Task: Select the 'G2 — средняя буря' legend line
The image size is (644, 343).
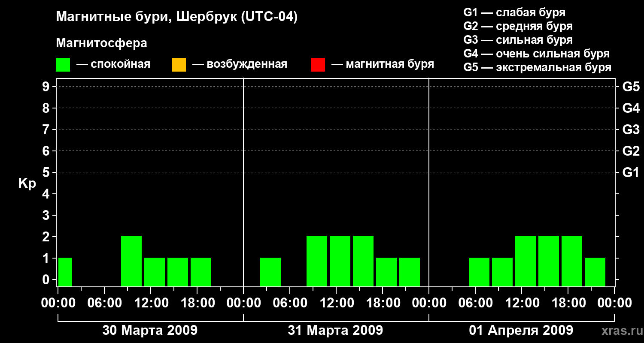Action: (x=518, y=26)
